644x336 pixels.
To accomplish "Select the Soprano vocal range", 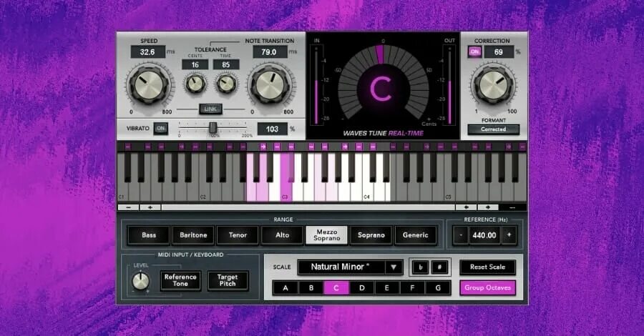I will point(371,235).
